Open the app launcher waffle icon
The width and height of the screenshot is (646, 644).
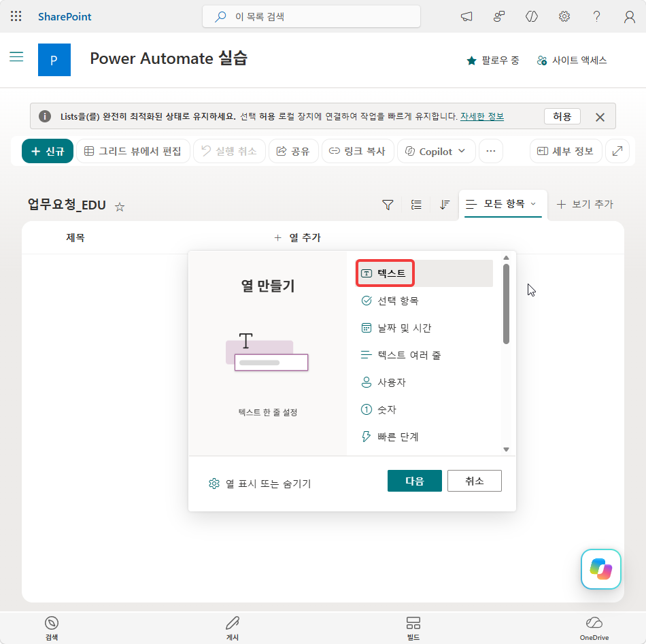tap(16, 16)
